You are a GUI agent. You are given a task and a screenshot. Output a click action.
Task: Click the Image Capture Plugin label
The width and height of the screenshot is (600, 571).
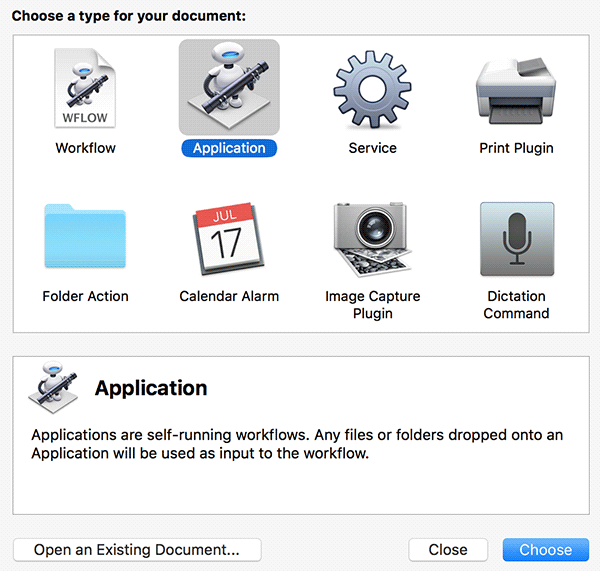373,305
